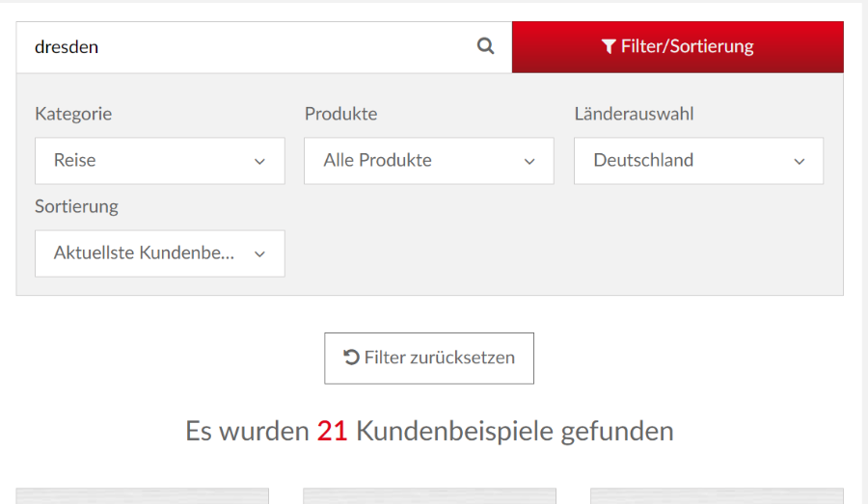868x504 pixels.
Task: Click the magnifier search icon
Action: pyautogui.click(x=485, y=46)
